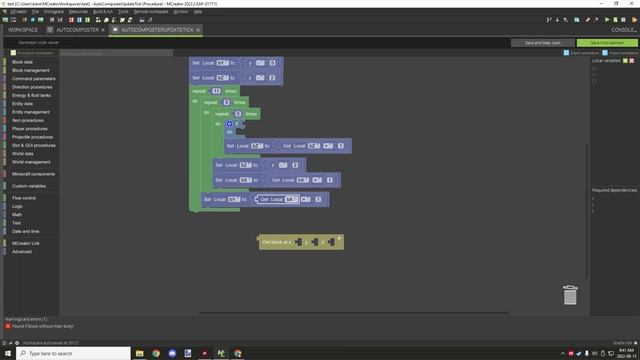Open Procedure templates button
The image size is (640, 360).
pos(32,53)
